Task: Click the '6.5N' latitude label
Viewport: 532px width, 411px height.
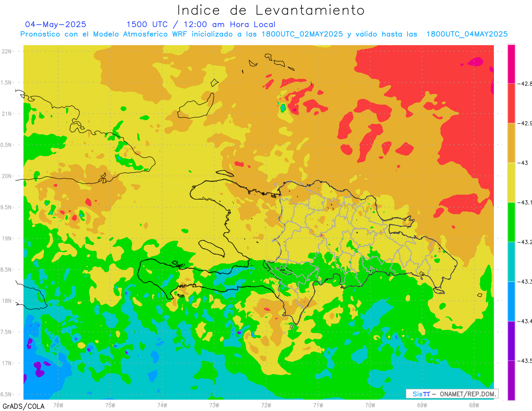Action: pyautogui.click(x=6, y=394)
